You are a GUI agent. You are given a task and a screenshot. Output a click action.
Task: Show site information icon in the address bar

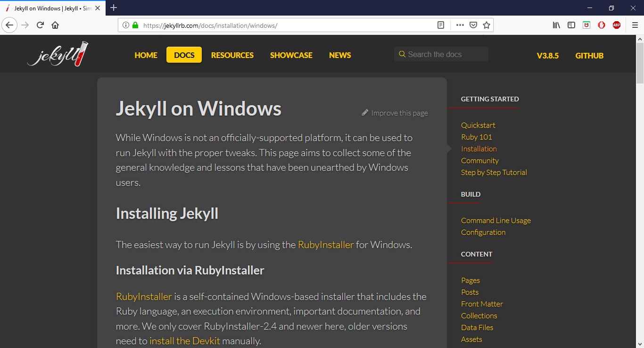[x=126, y=25]
